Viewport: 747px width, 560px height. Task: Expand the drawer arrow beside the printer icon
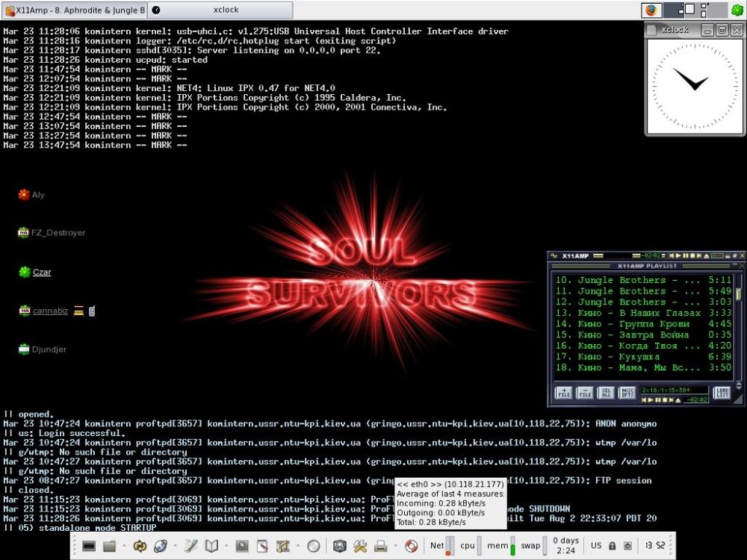click(395, 546)
